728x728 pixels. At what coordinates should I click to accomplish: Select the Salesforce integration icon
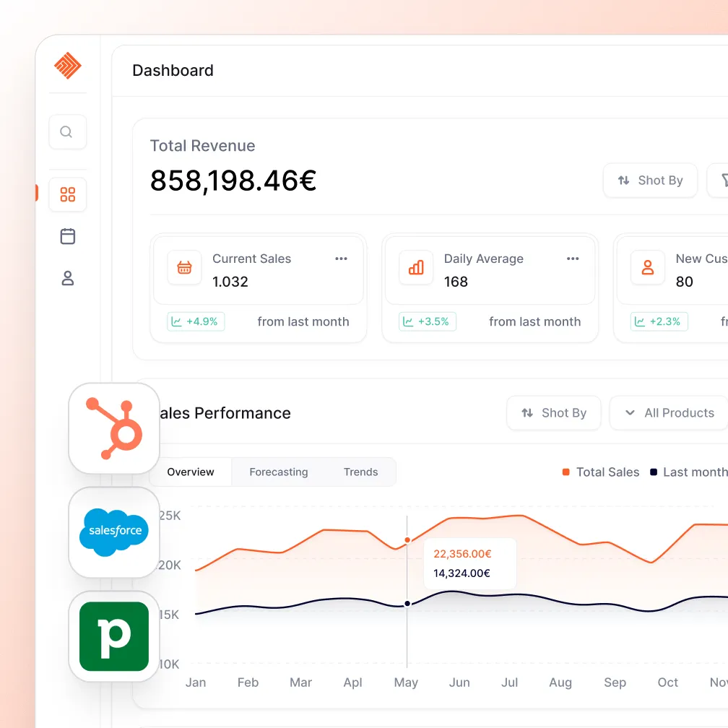point(113,532)
